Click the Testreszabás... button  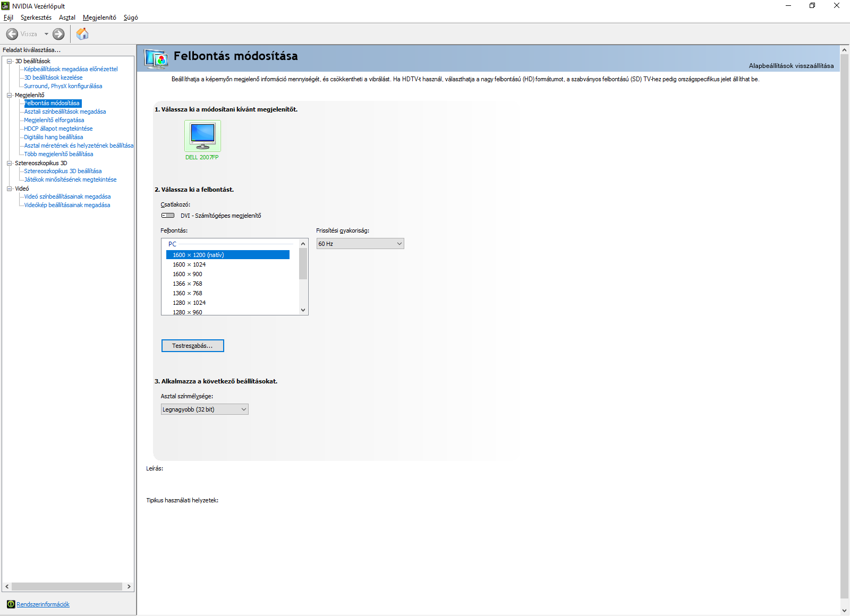tap(192, 346)
